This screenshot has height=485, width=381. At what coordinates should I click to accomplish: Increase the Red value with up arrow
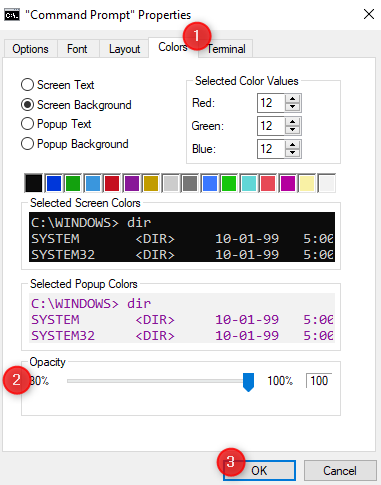point(293,99)
